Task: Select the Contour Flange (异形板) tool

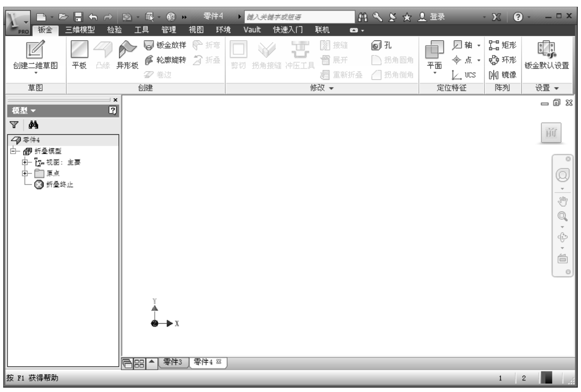Action: (x=128, y=50)
